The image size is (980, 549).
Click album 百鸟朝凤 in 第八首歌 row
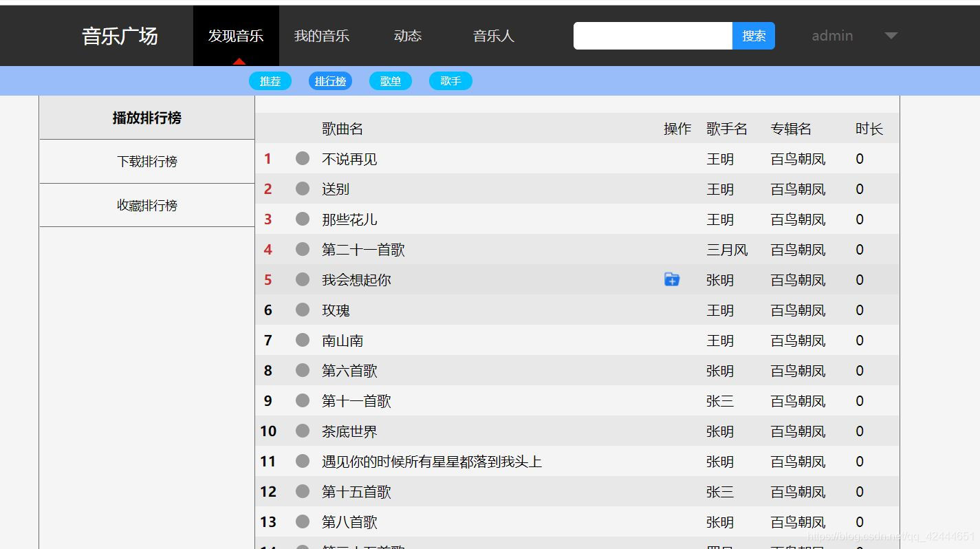tap(798, 522)
